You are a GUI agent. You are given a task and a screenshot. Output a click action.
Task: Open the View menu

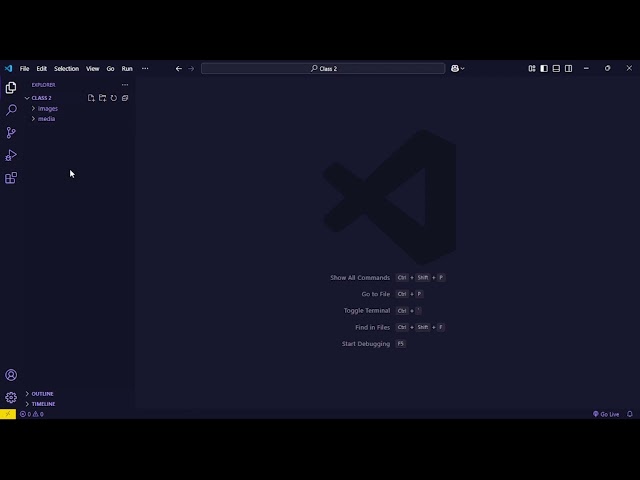point(93,69)
